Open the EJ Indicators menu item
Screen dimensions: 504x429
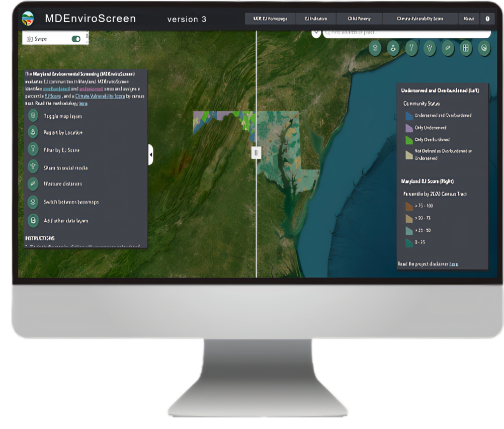(316, 19)
